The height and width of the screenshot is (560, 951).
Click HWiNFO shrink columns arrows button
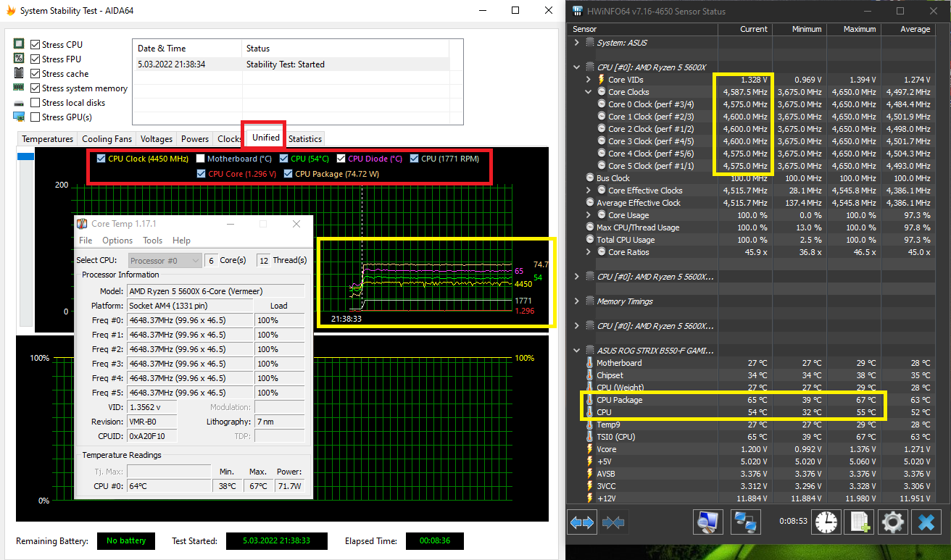(613, 522)
